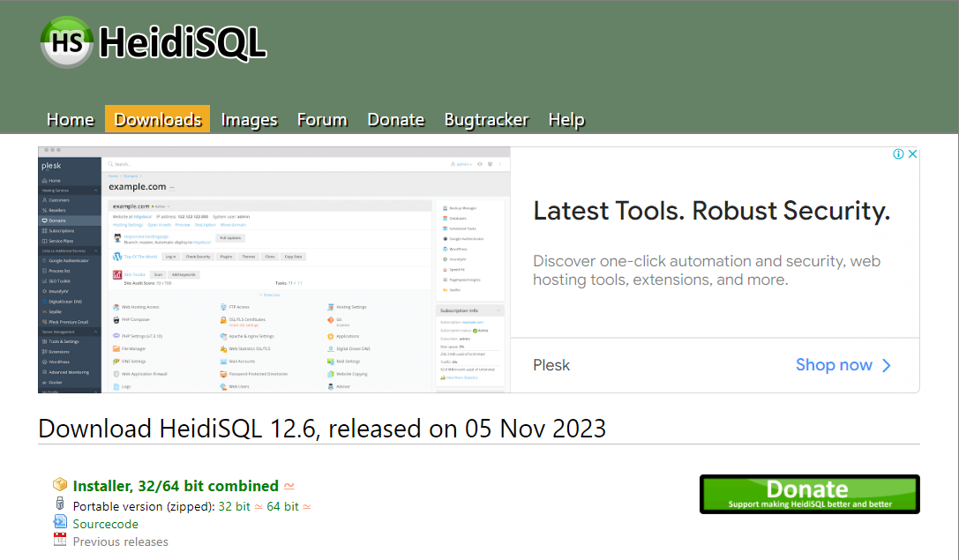Screen dimensions: 959x560
Task: Open the Sourcecode link
Action: click(105, 525)
